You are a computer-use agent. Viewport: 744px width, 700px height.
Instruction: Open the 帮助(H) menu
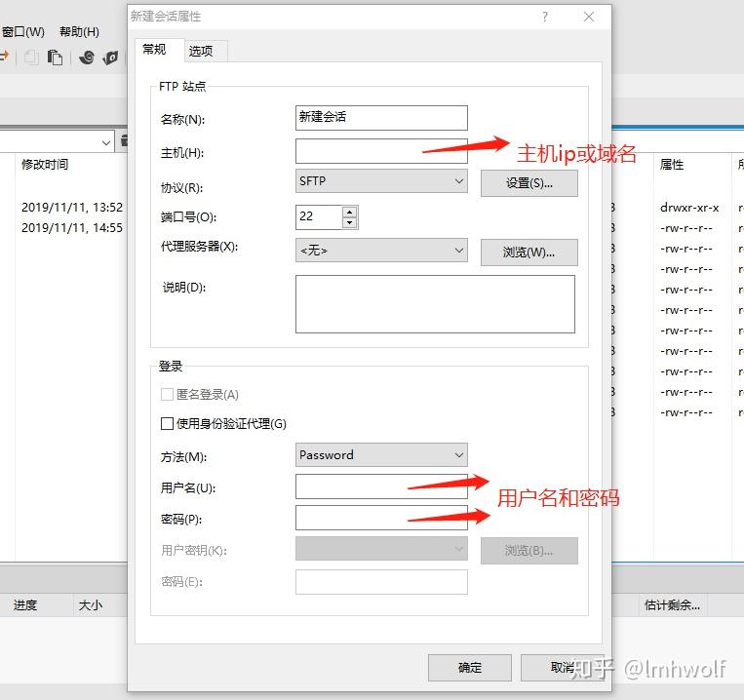click(79, 32)
